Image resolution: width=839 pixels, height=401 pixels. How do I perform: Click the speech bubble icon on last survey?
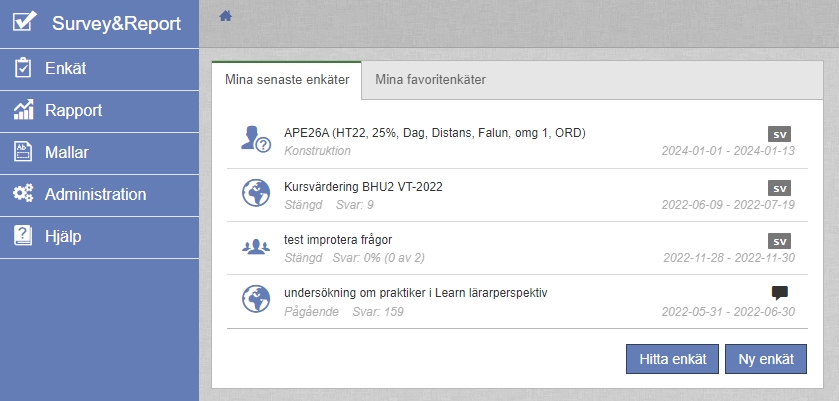(x=780, y=293)
